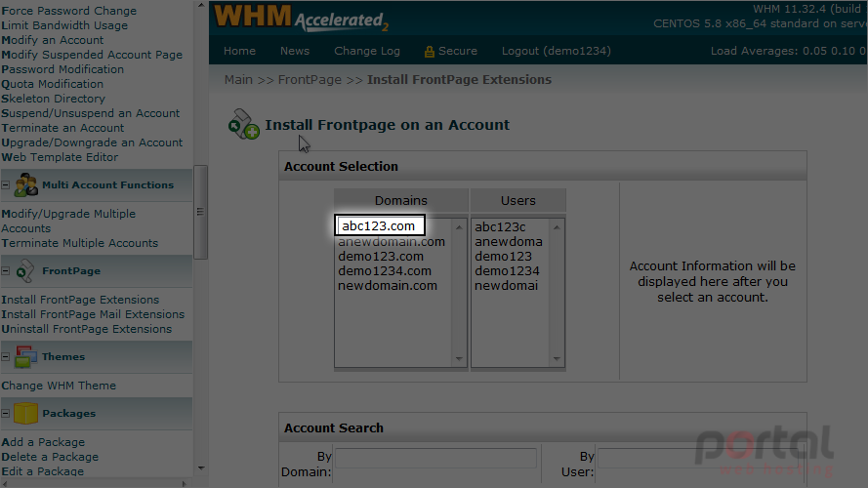Screen dimensions: 868x488
Task: Click the By Domain search field
Action: tap(435, 458)
